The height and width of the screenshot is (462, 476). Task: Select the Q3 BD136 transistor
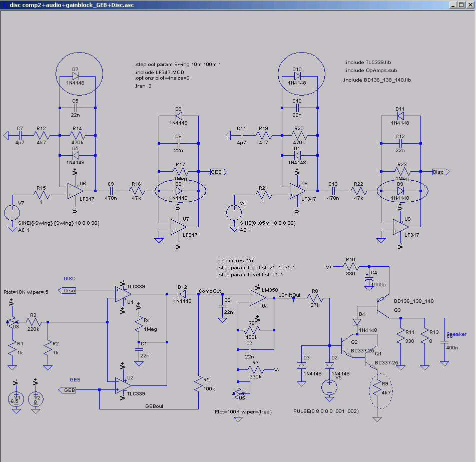tap(382, 306)
